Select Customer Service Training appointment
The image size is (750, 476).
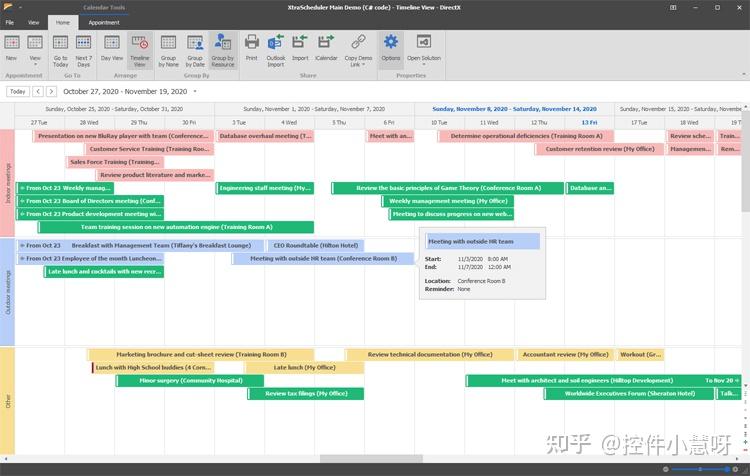coord(149,149)
